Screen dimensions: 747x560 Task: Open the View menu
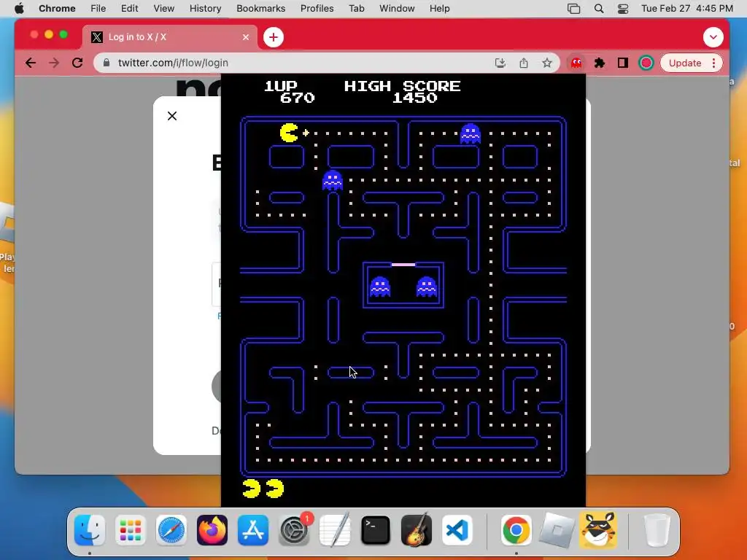click(163, 9)
